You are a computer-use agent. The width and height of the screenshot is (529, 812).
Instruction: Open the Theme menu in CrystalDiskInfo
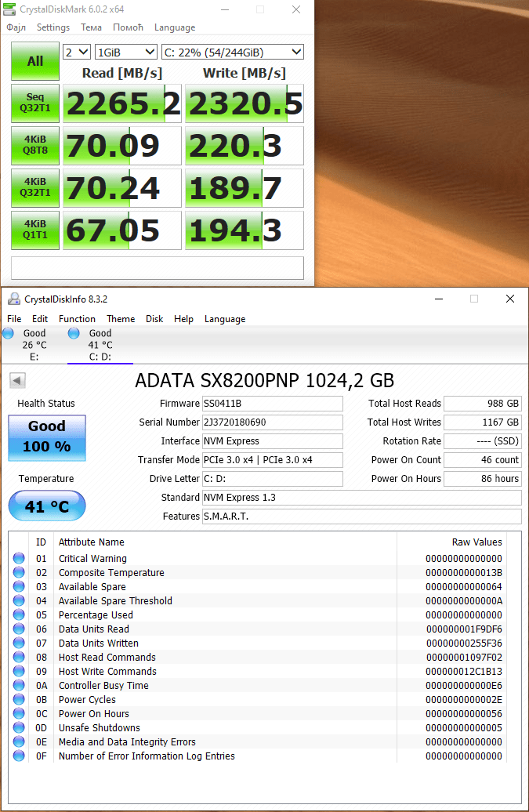tap(121, 319)
